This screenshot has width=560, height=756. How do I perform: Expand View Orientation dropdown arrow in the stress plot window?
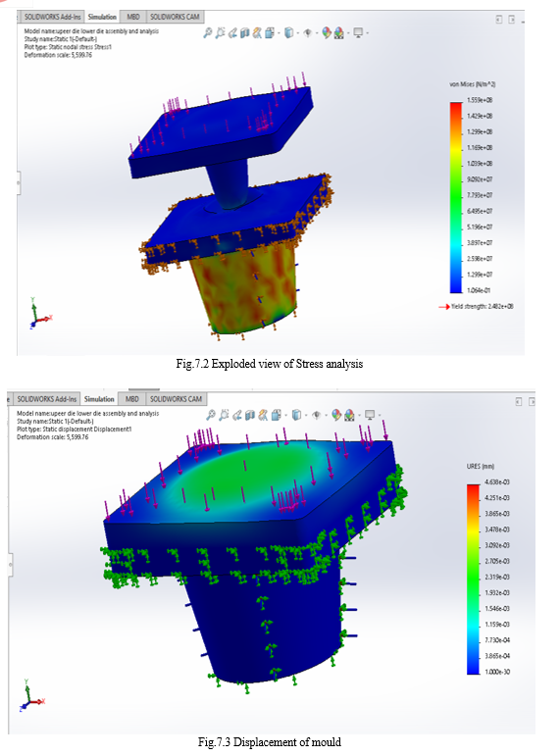pyautogui.click(x=279, y=32)
